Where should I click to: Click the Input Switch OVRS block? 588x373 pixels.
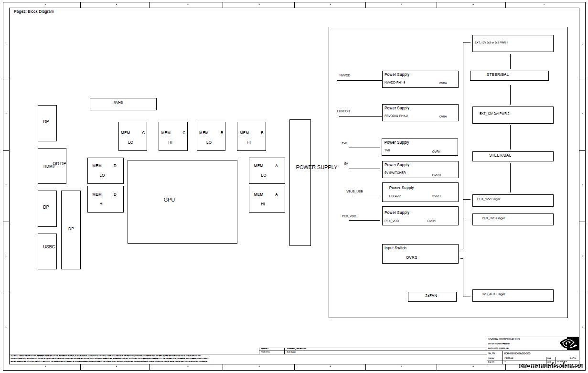pyautogui.click(x=419, y=253)
